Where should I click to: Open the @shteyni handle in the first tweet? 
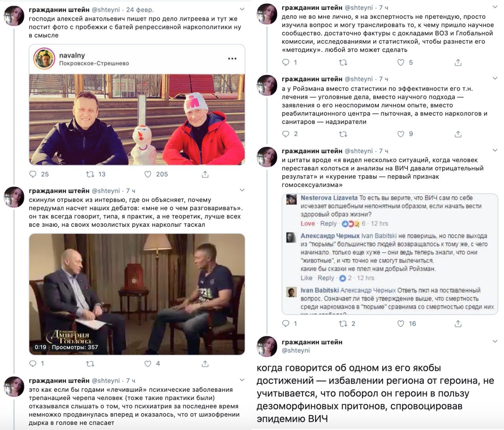pos(106,9)
